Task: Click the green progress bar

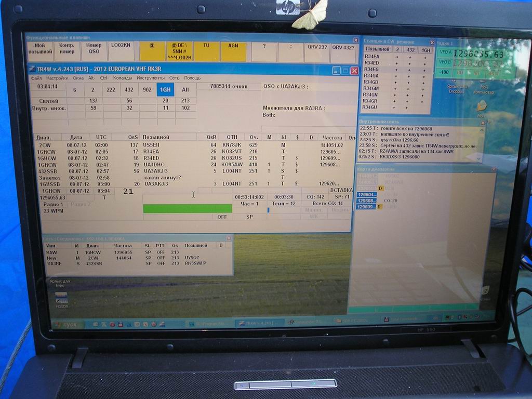Action: click(x=187, y=208)
